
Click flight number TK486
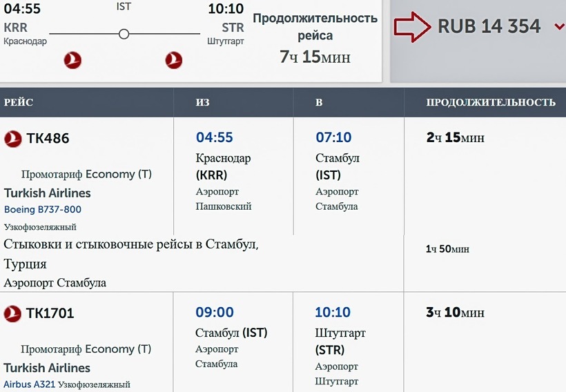[48, 139]
